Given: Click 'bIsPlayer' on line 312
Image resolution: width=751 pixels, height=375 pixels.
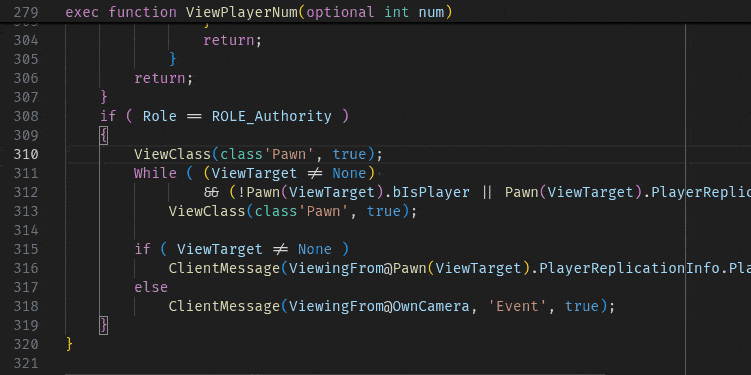Looking at the screenshot, I should click(x=431, y=192).
